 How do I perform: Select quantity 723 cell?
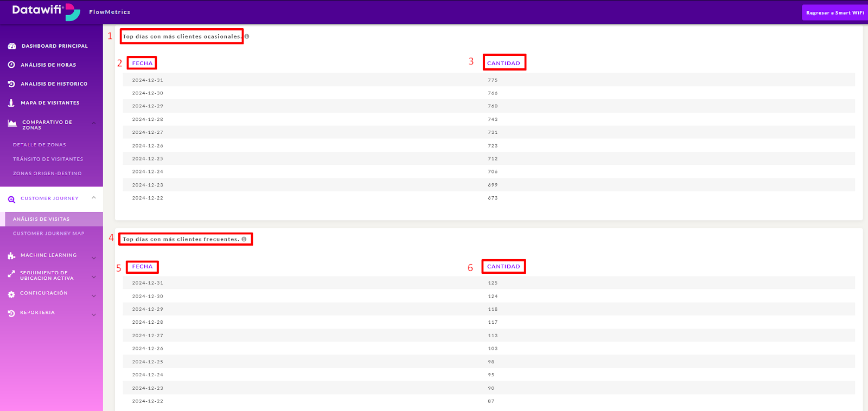(493, 146)
